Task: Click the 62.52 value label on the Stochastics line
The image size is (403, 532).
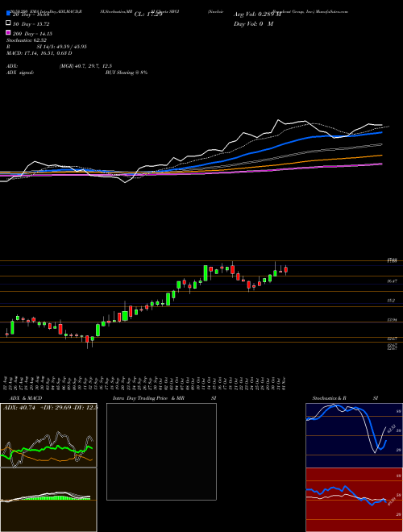Action: (x=390, y=428)
